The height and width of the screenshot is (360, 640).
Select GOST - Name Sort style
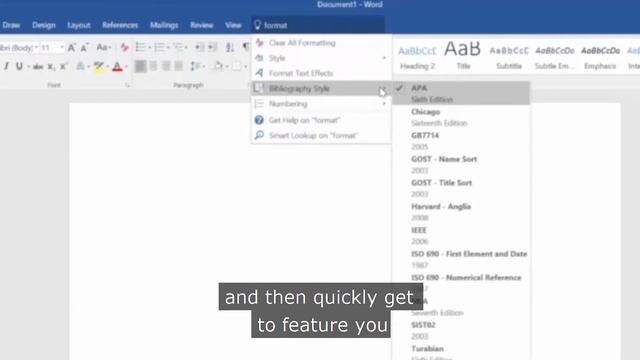[x=461, y=164]
